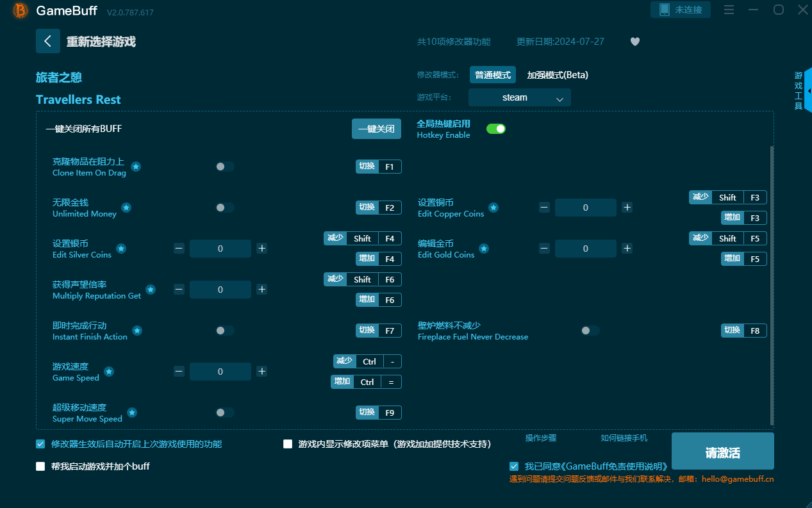Open the steam platform dropdown
Screen dimensions: 812x508
pos(520,97)
